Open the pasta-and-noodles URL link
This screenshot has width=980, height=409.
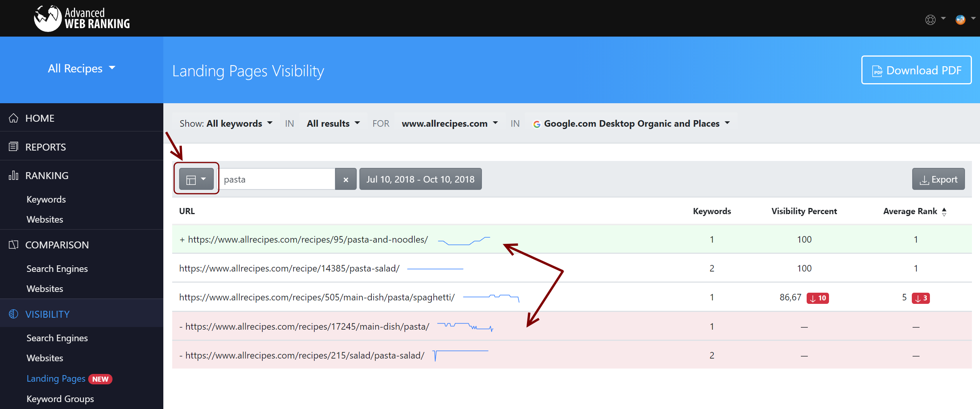coord(308,240)
